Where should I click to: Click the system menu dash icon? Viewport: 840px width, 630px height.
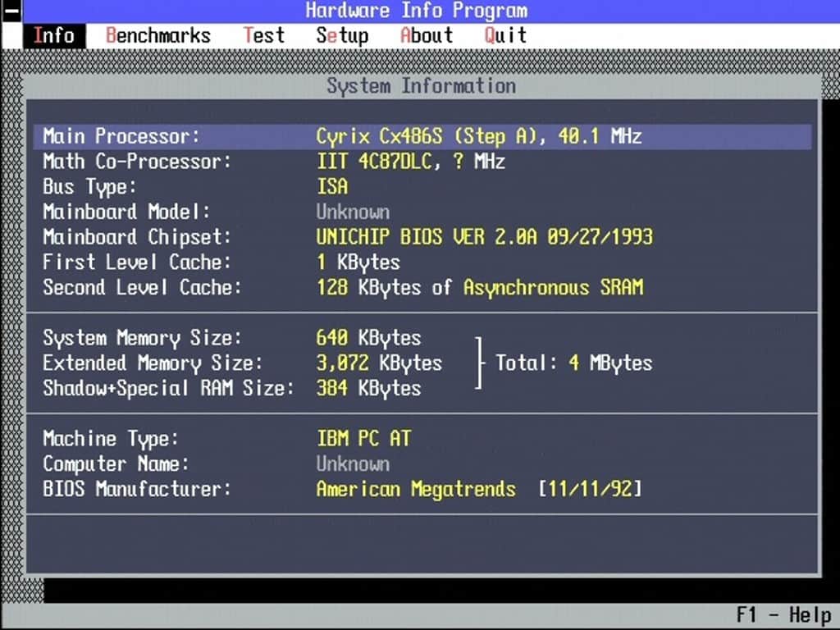11,11
